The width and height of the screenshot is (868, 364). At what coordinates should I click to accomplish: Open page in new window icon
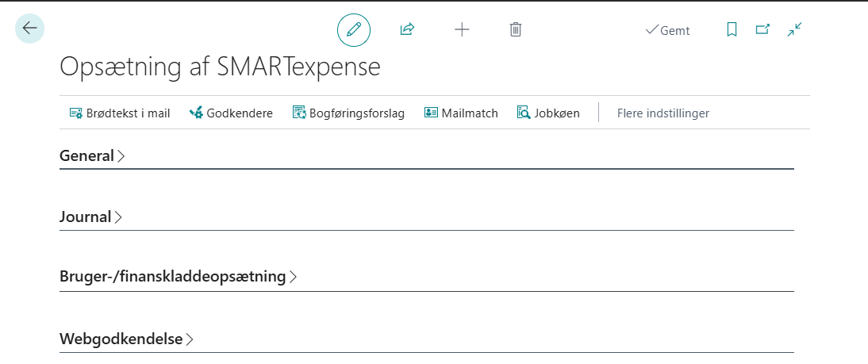pos(762,29)
